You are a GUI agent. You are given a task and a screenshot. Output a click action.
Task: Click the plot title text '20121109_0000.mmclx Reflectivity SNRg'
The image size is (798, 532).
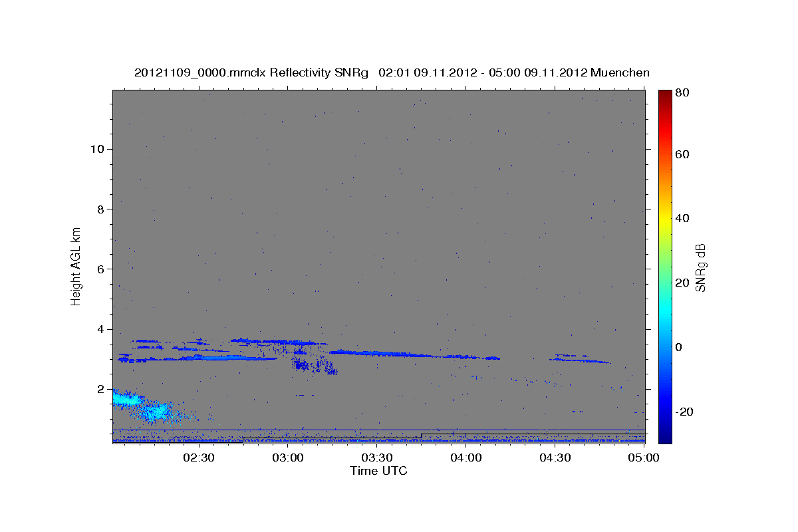pyautogui.click(x=251, y=72)
